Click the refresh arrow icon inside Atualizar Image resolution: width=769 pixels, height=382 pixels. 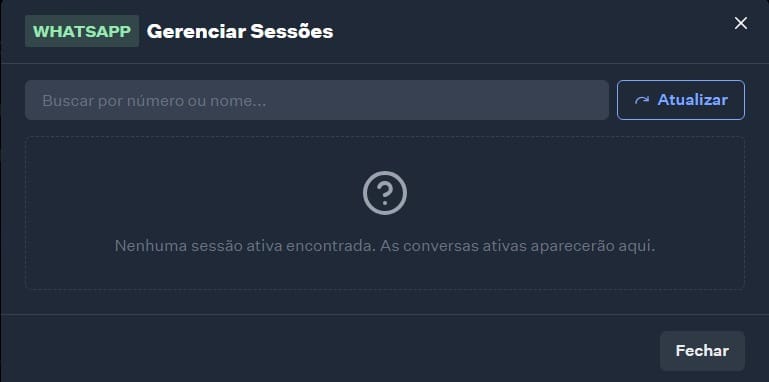(641, 101)
